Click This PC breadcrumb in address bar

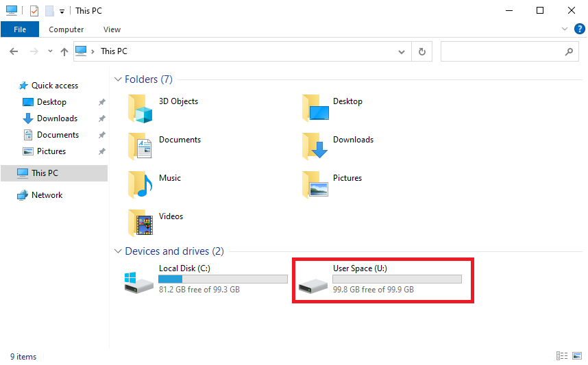[x=114, y=51]
